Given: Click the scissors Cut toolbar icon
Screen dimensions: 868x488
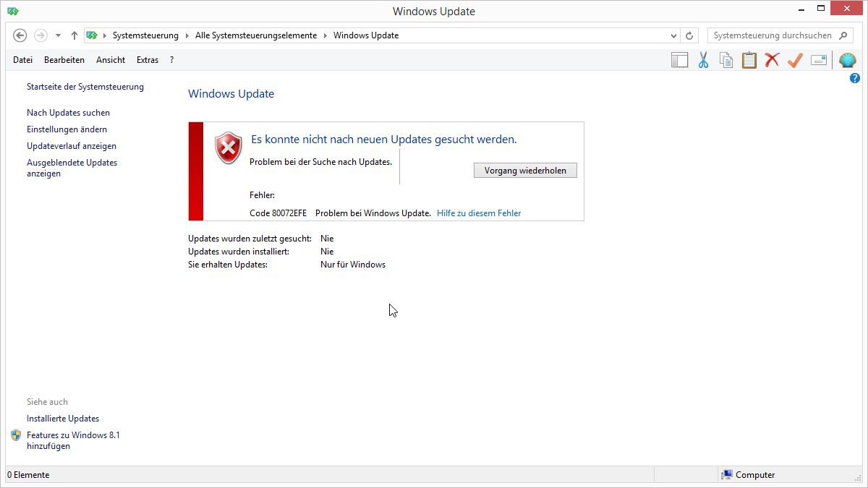Looking at the screenshot, I should [703, 60].
